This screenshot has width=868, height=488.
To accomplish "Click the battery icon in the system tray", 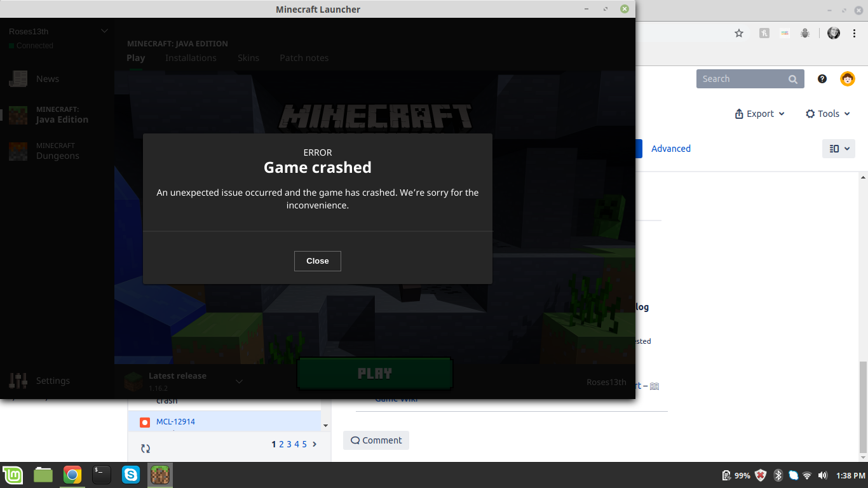I will click(x=727, y=475).
